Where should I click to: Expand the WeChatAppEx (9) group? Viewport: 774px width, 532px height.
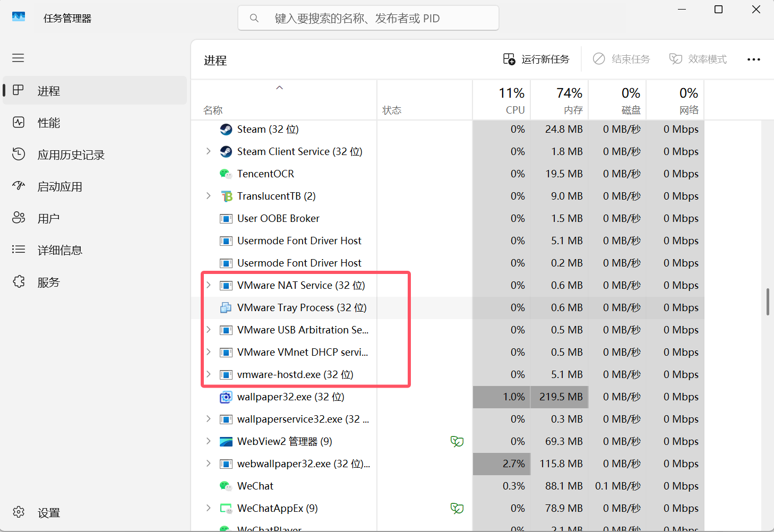point(209,508)
